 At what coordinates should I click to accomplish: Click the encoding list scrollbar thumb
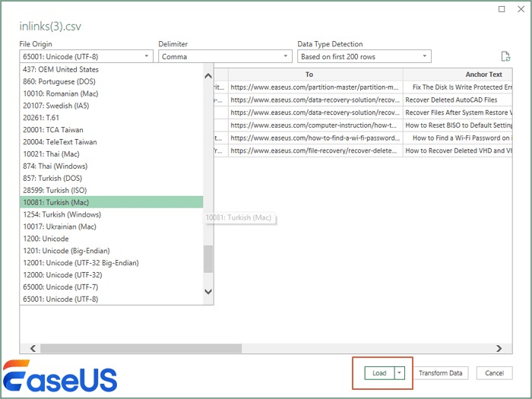(x=208, y=258)
